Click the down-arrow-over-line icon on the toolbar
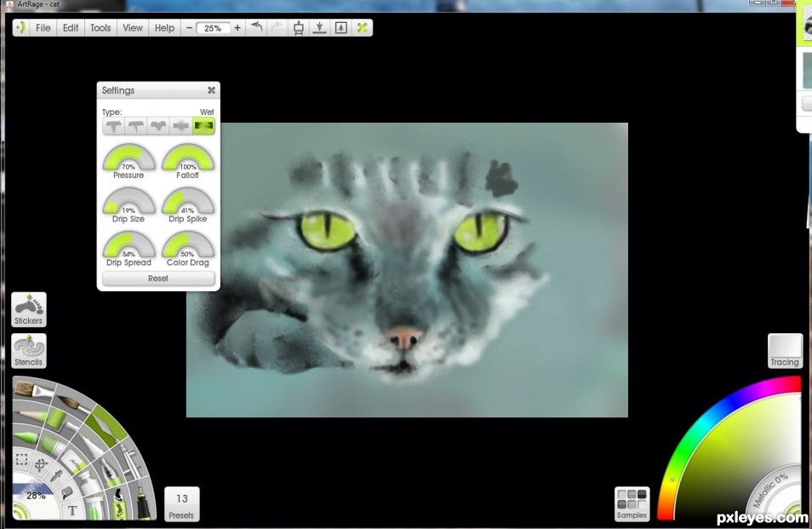 (319, 27)
